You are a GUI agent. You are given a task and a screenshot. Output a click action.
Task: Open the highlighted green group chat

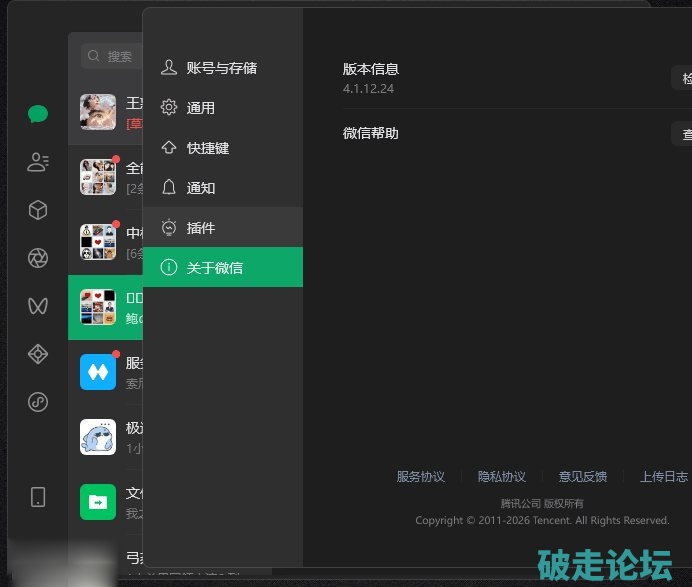pyautogui.click(x=105, y=307)
